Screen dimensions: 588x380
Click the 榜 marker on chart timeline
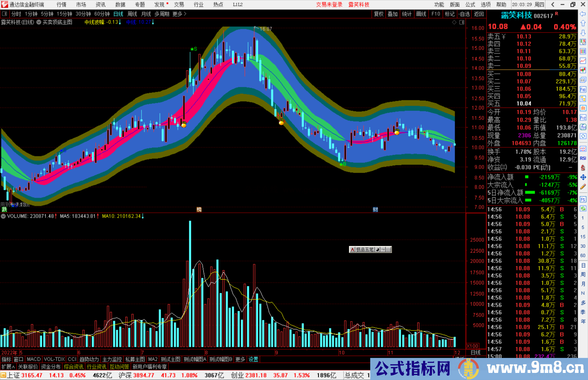click(x=199, y=209)
